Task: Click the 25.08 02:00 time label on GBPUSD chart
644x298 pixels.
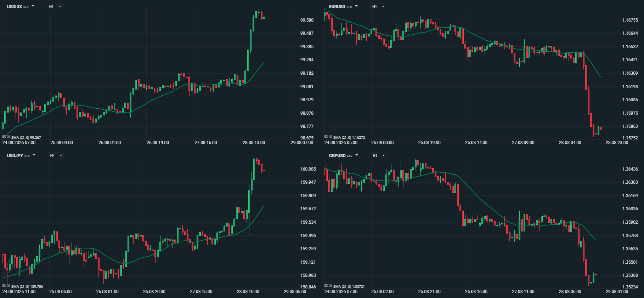Action: tap(382, 292)
